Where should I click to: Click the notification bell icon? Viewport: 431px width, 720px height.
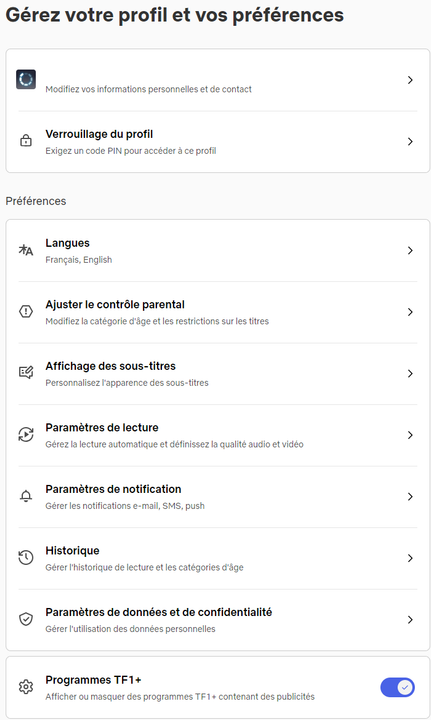click(26, 496)
